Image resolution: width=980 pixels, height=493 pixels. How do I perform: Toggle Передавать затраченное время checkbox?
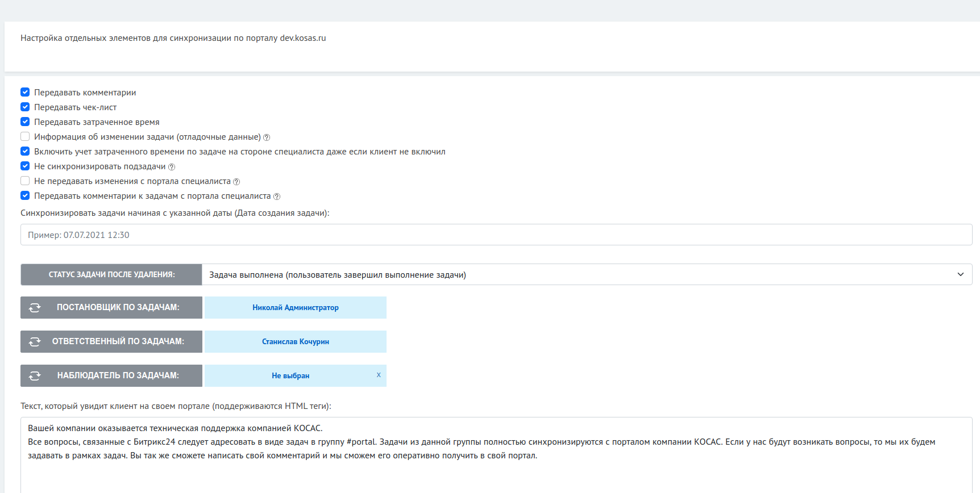pyautogui.click(x=25, y=122)
